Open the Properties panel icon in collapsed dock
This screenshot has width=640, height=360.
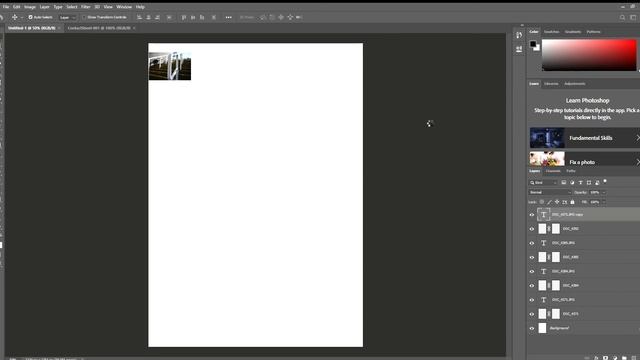coord(519,49)
